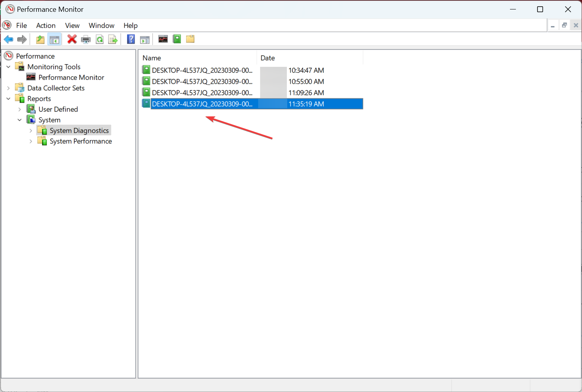Minimize the inner console child window
This screenshot has height=392, width=582.
coord(553,26)
